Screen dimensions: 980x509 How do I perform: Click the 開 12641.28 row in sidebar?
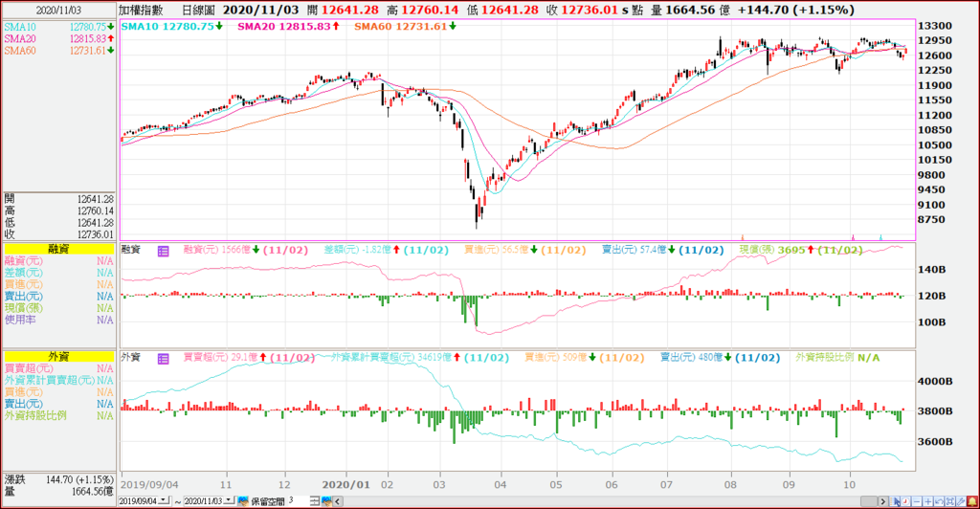[58, 199]
